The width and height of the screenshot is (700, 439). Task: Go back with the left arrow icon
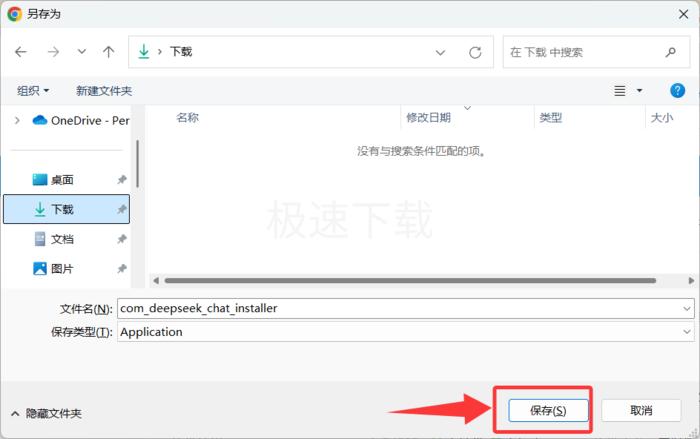pyautogui.click(x=21, y=52)
